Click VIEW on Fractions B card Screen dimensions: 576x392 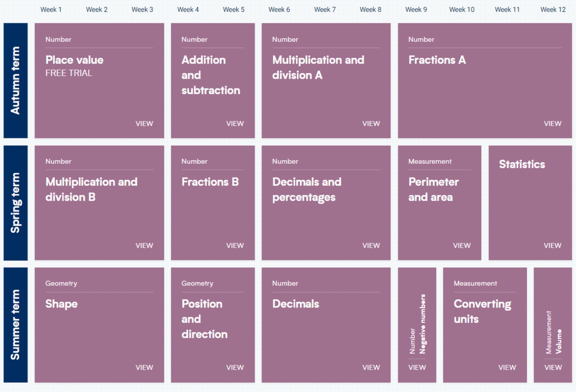pyautogui.click(x=235, y=245)
